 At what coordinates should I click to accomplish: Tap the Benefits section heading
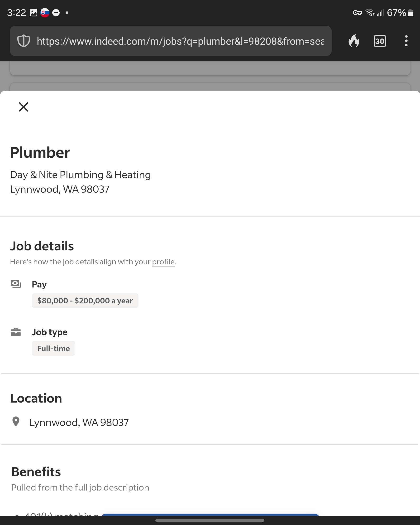[x=36, y=472]
